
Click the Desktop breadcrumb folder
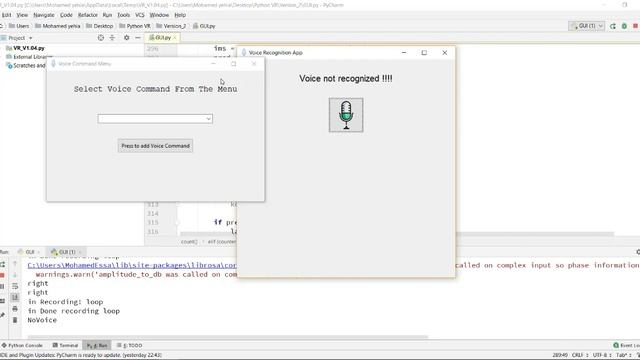(100, 26)
